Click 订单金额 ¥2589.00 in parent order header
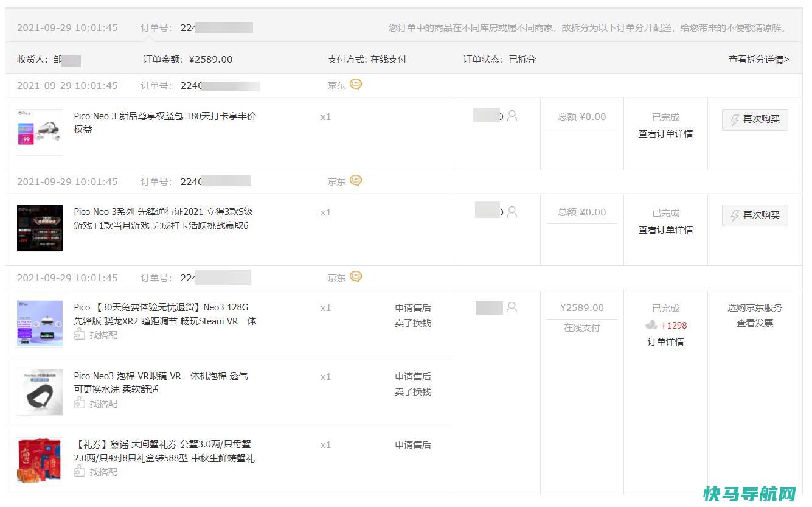This screenshot has height=507, width=812. click(x=188, y=60)
